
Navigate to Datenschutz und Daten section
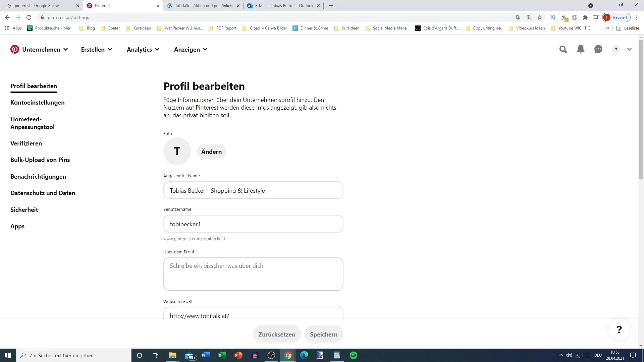[43, 193]
